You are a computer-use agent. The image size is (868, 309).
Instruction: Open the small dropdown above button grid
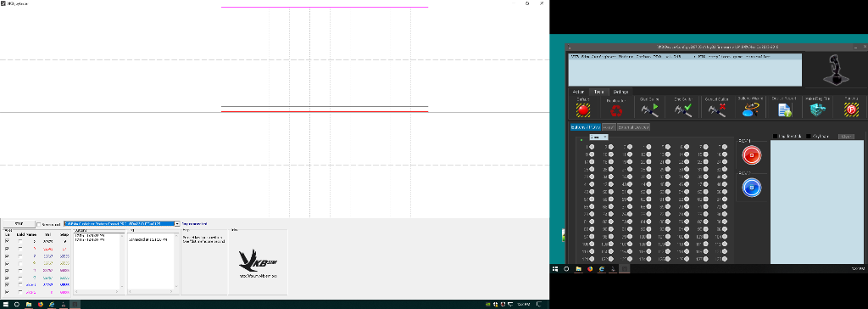point(598,137)
